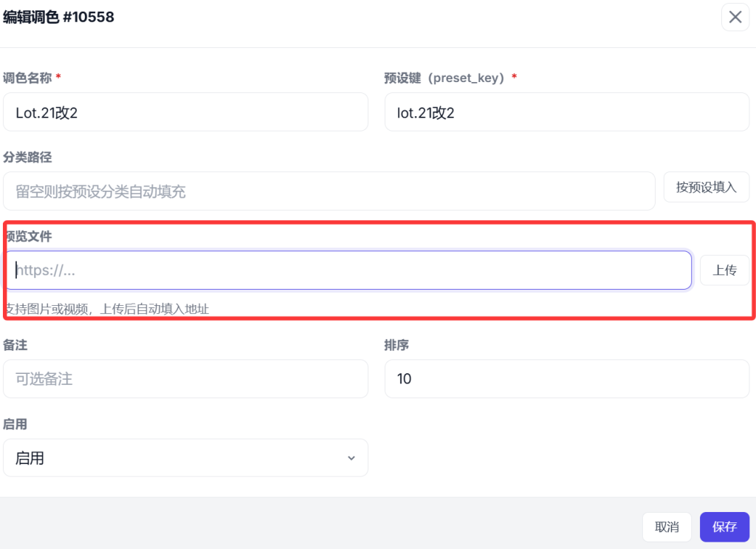The image size is (756, 549).
Task: Focus the 备注 optional notes field
Action: pos(185,379)
